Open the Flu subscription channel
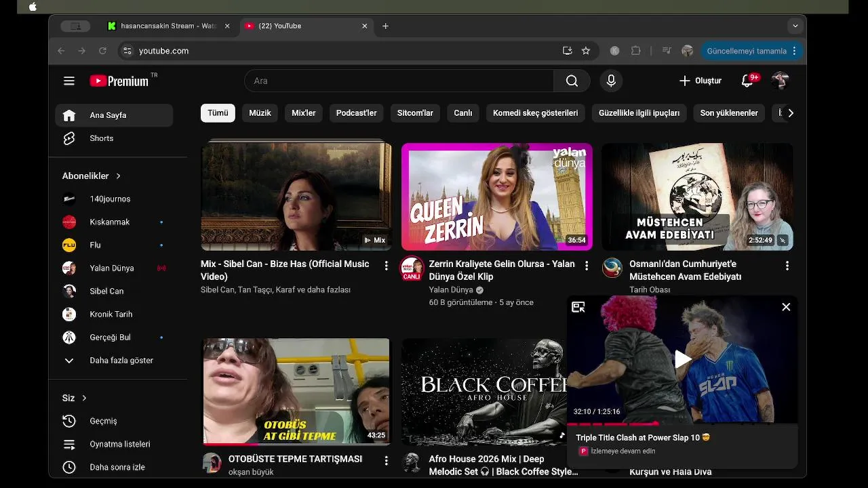This screenshot has height=488, width=868. 114,245
